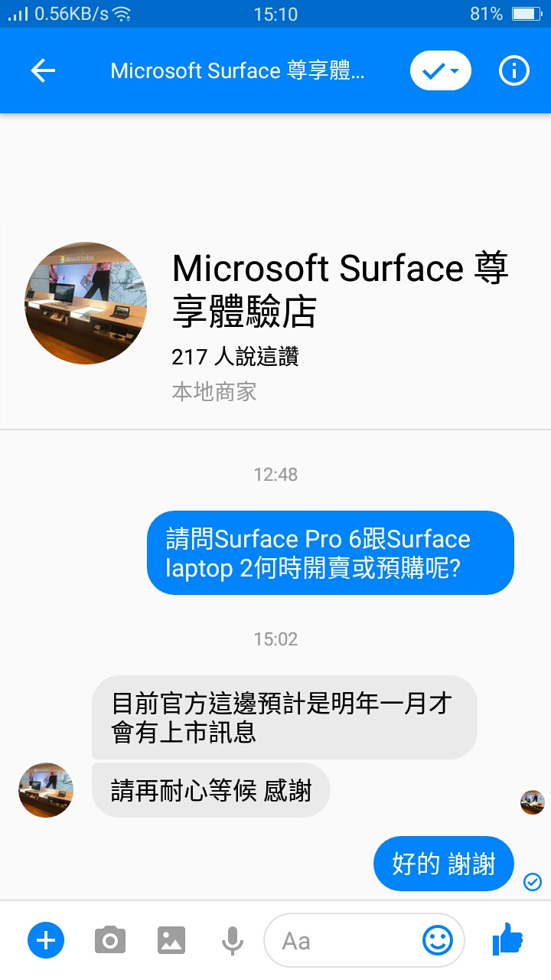Go back using the arrow icon
551x980 pixels.
(x=43, y=70)
